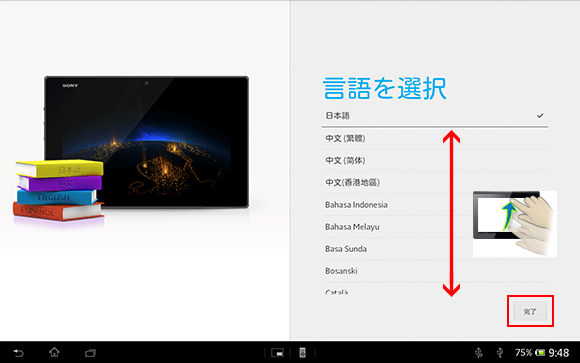Select 中文 (繁體) language
This screenshot has width=580, height=363.
coord(435,138)
